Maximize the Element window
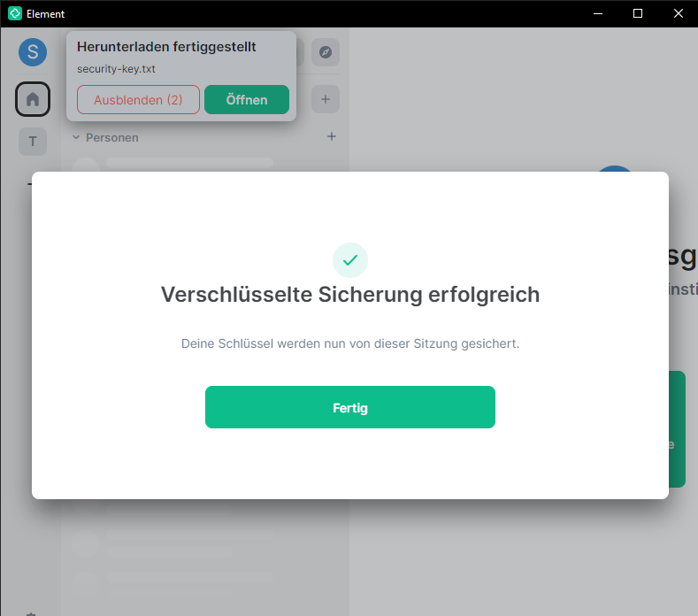 coord(638,13)
